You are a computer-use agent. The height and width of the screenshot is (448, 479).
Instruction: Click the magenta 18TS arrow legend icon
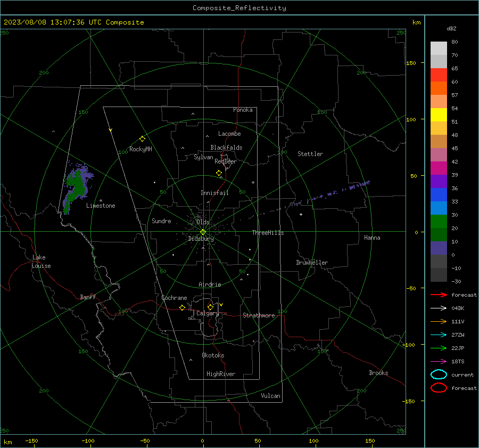[x=439, y=362]
